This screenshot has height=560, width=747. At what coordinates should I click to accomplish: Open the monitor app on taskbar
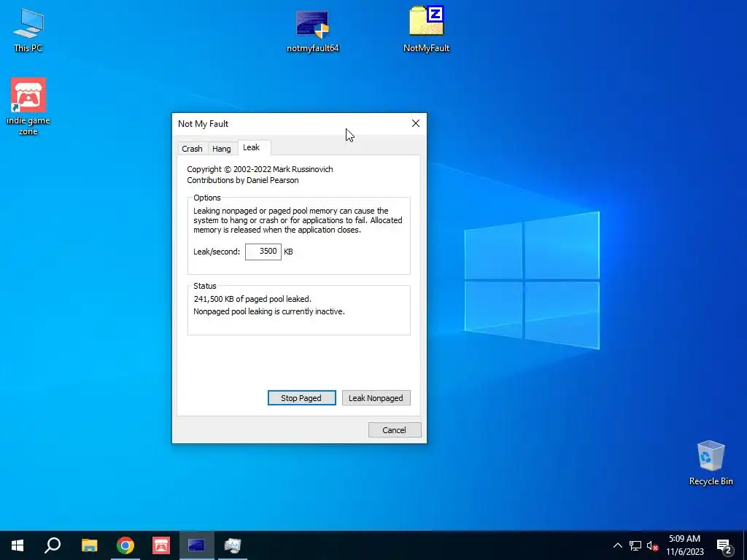[x=233, y=545]
